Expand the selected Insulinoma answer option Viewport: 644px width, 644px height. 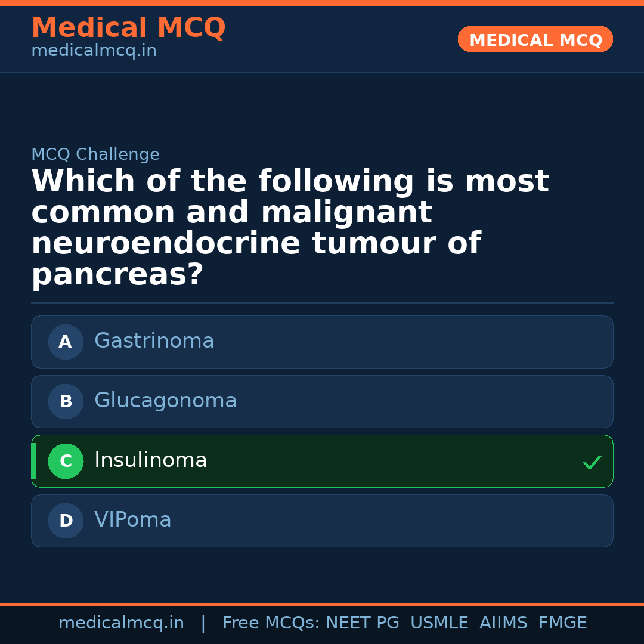pyautogui.click(x=322, y=461)
